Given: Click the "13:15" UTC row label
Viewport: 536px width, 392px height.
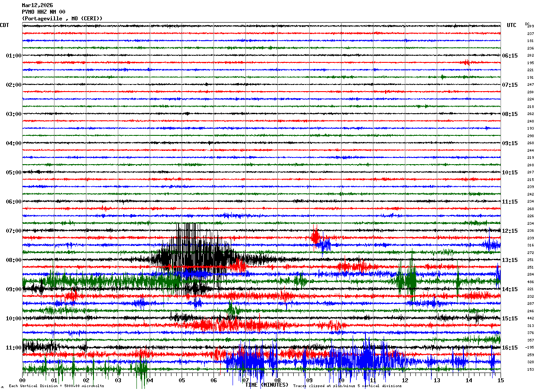Looking at the screenshot, I should click(x=510, y=260).
